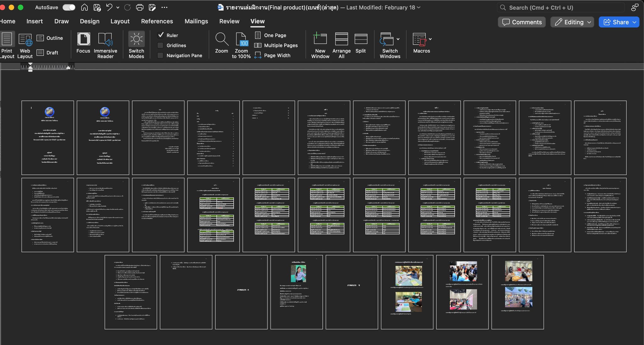The height and width of the screenshot is (345, 644).
Task: Open the Editing mode dropdown
Action: [572, 22]
